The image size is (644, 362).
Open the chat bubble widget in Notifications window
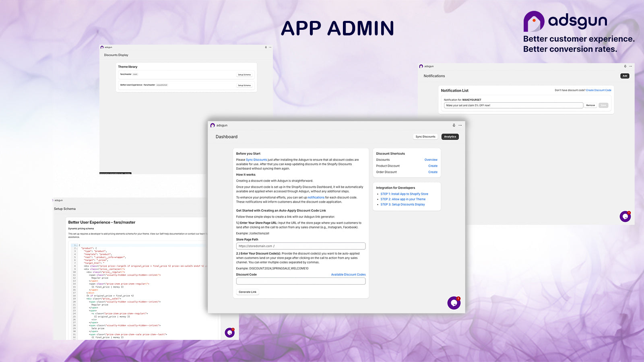(x=625, y=216)
